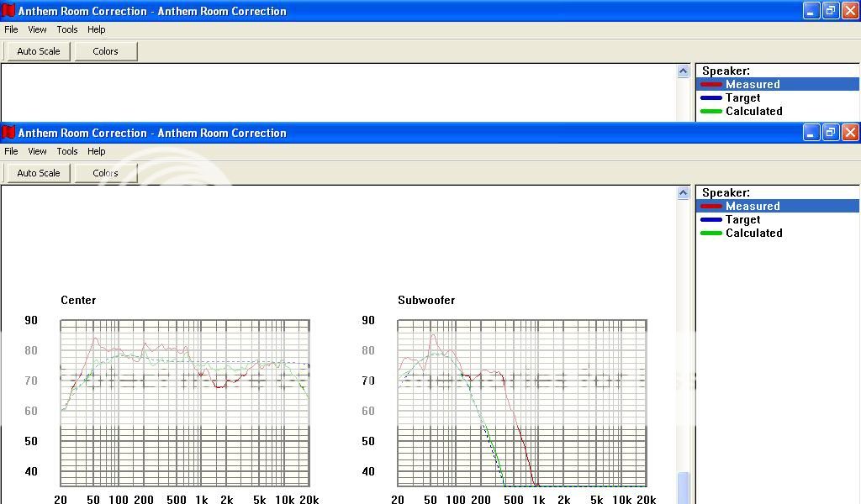Open the File menu in the front window

tap(11, 151)
